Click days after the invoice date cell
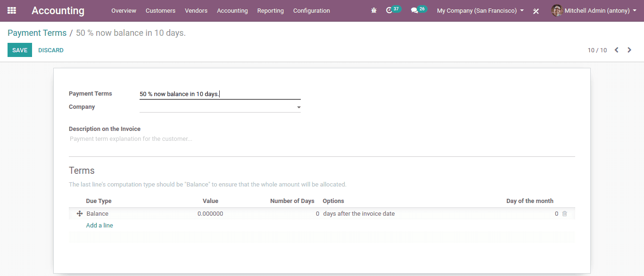Image resolution: width=644 pixels, height=276 pixels. point(359,214)
